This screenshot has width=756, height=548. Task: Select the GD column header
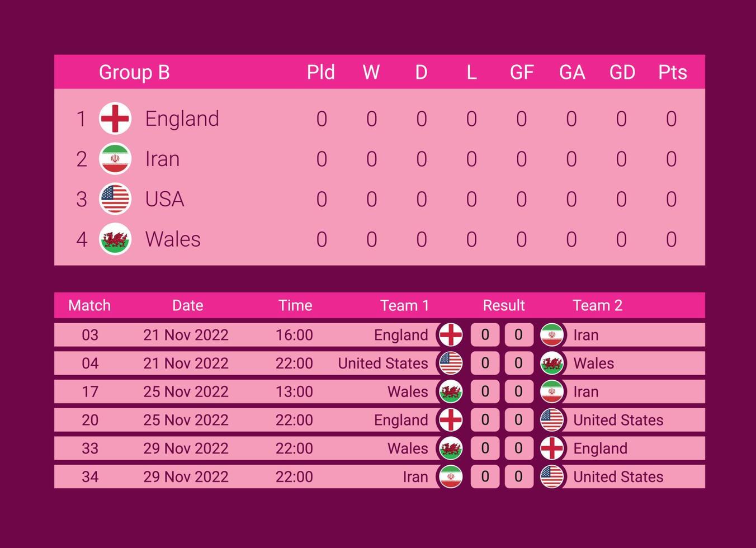click(x=622, y=72)
